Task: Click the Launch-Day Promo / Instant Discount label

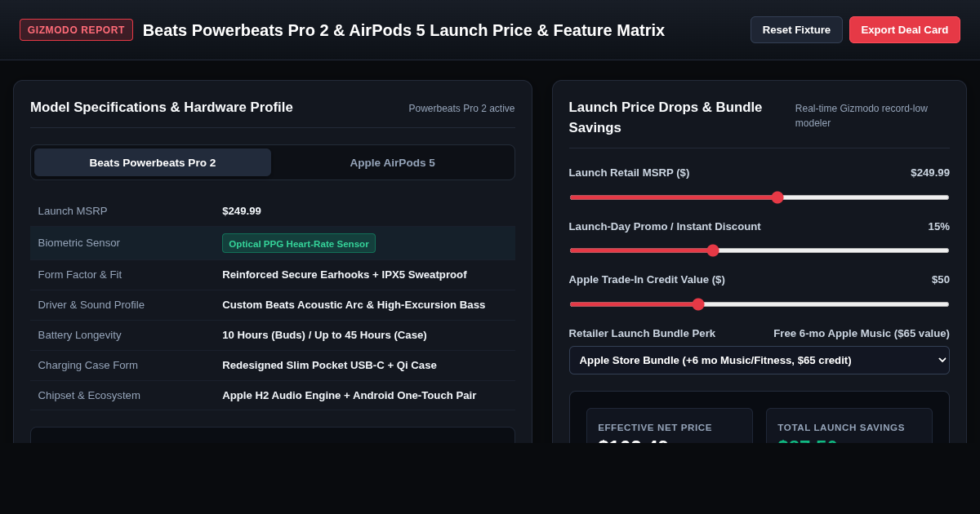Action: 665,227
